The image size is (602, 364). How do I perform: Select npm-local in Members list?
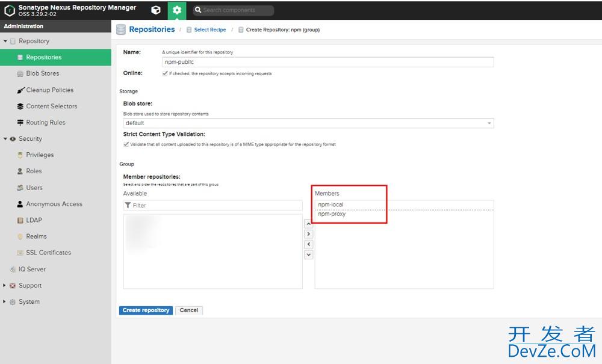click(404, 205)
